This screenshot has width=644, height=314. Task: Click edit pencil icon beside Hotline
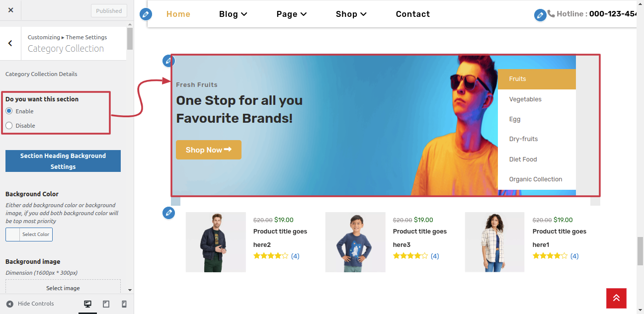540,15
